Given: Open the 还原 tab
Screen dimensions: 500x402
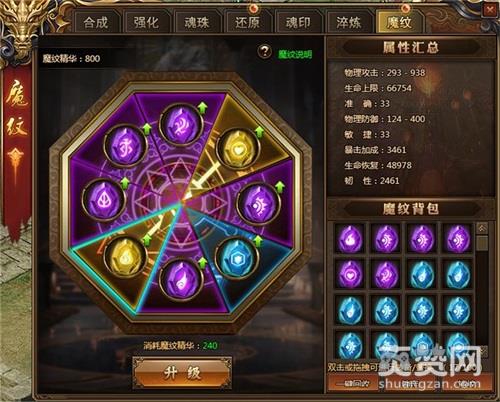Looking at the screenshot, I should [247, 22].
